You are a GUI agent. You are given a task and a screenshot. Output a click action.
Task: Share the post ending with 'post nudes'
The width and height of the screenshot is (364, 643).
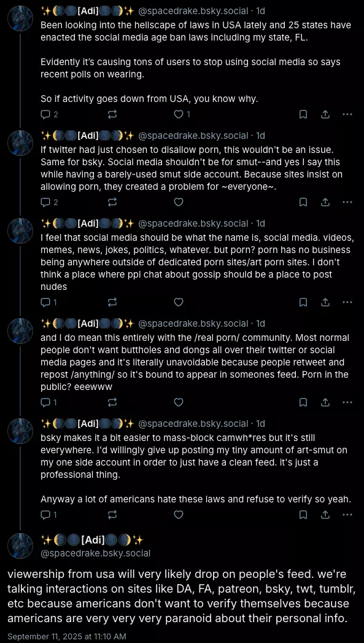[325, 302]
